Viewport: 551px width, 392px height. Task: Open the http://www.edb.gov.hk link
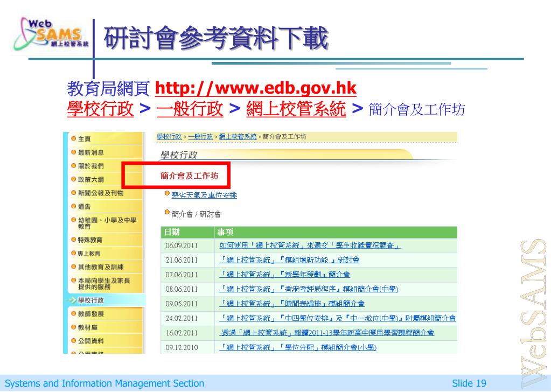tap(256, 88)
